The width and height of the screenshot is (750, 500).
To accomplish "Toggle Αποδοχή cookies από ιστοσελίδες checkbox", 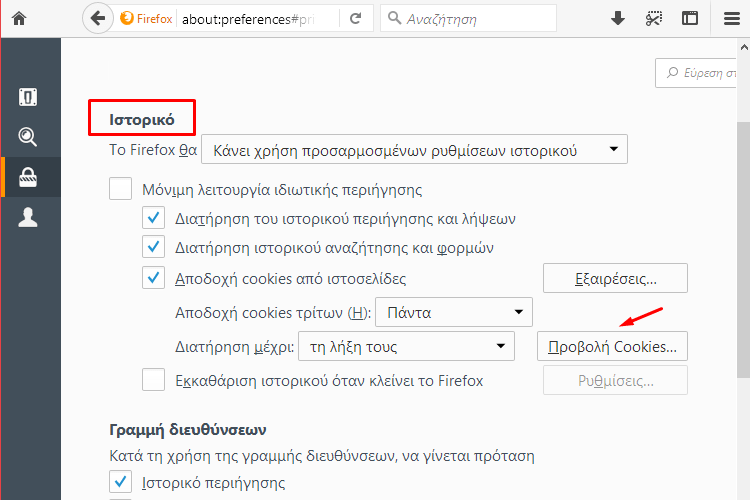I will 153,278.
